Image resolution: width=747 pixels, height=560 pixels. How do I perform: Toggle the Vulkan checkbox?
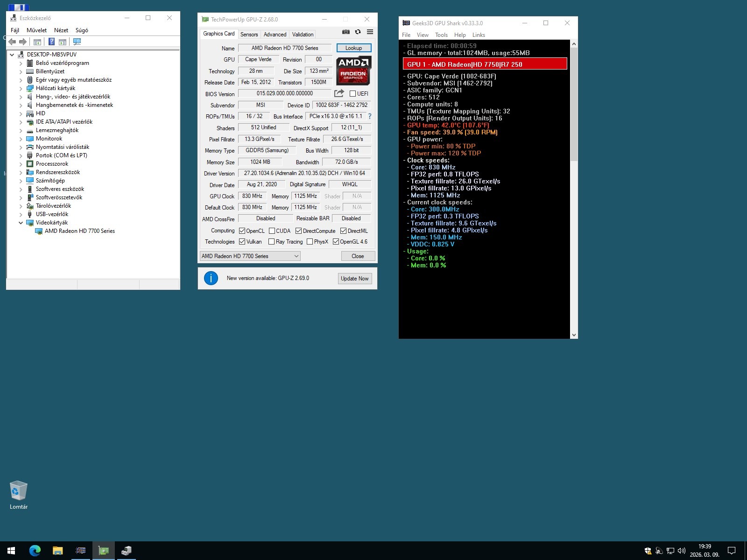(242, 242)
